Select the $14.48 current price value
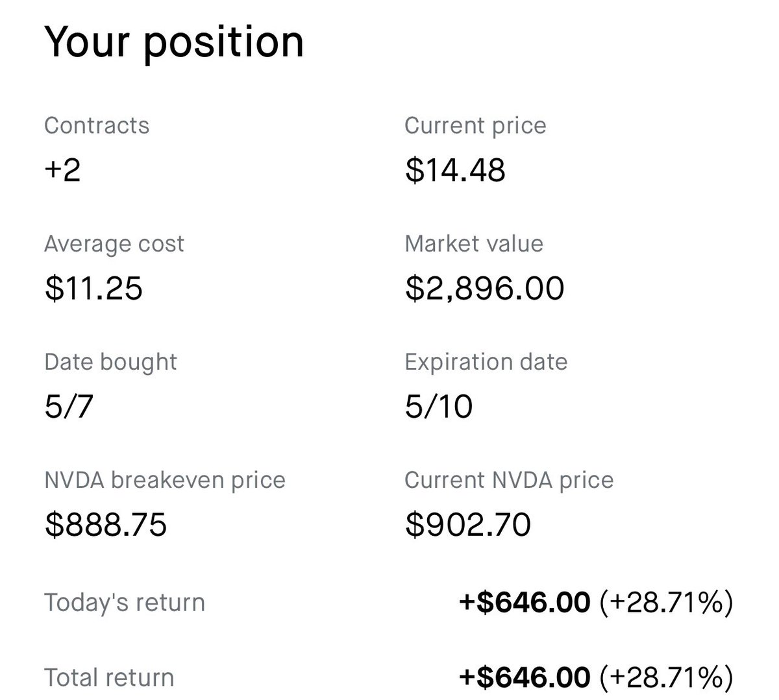This screenshot has width=779, height=700. click(456, 171)
